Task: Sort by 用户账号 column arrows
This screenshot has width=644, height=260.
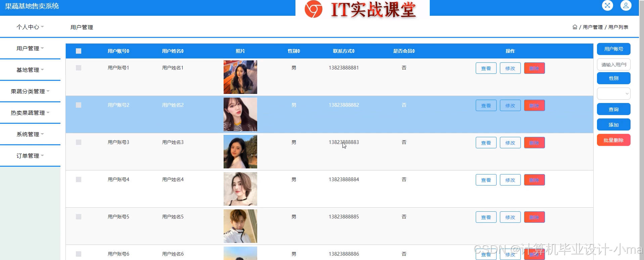Action: tap(128, 51)
